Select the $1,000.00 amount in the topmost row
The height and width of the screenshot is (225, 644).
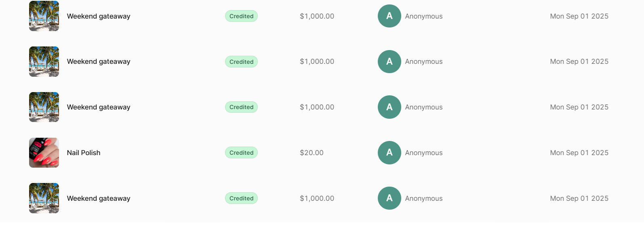[317, 16]
